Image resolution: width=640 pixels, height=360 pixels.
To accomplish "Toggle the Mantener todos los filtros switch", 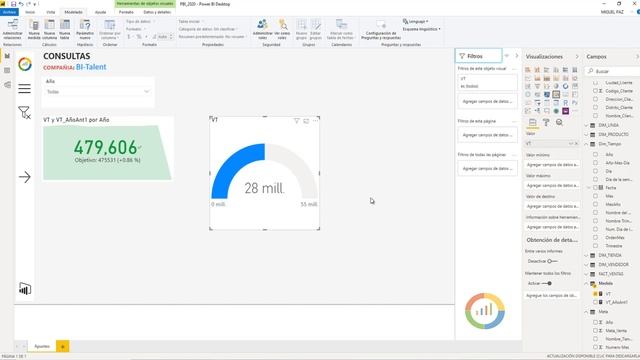I will (547, 283).
